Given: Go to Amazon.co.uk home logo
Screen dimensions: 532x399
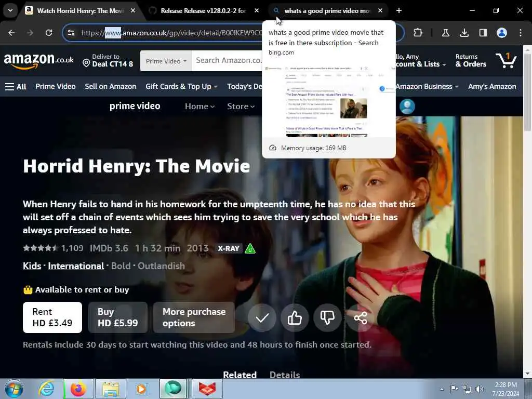Looking at the screenshot, I should (38, 61).
